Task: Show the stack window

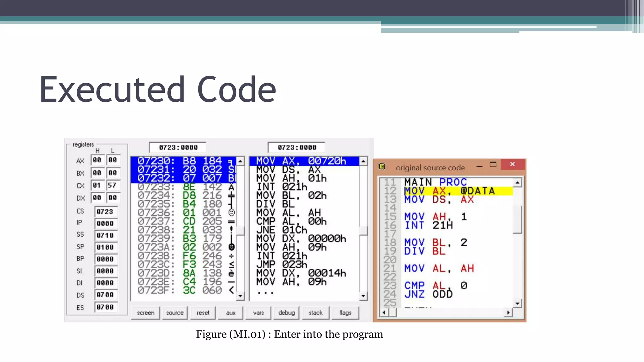Action: (315, 313)
